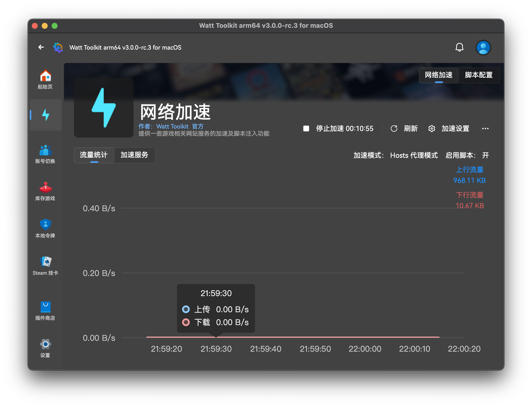Click the back arrow in header
Image resolution: width=532 pixels, height=407 pixels.
coord(41,47)
